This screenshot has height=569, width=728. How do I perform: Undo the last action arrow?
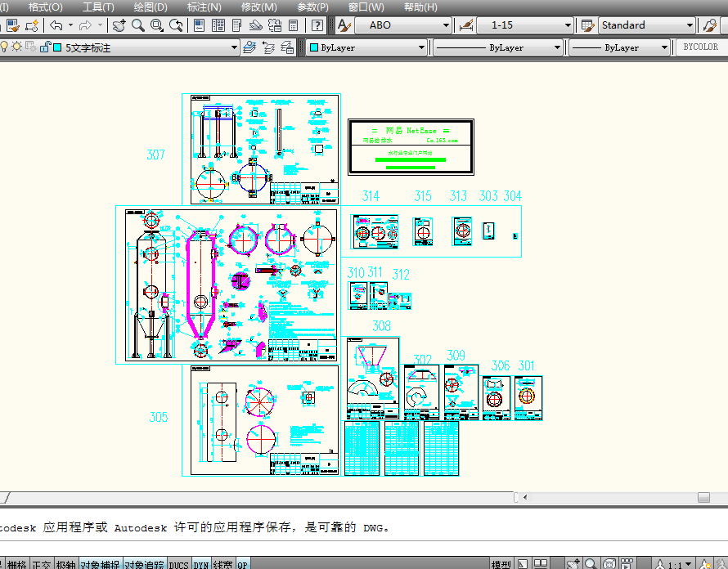point(56,25)
